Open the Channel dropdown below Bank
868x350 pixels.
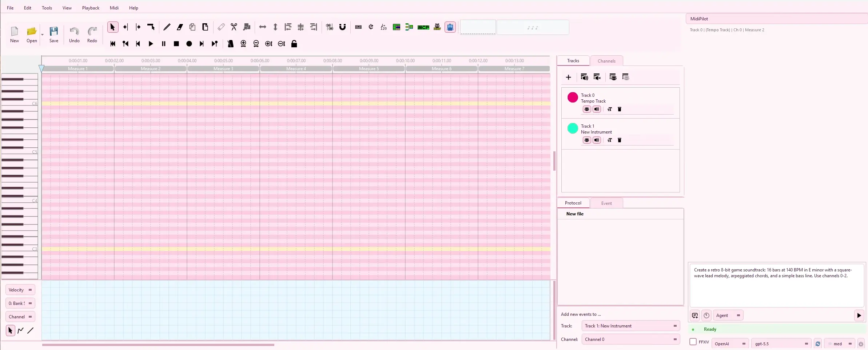[x=20, y=317]
